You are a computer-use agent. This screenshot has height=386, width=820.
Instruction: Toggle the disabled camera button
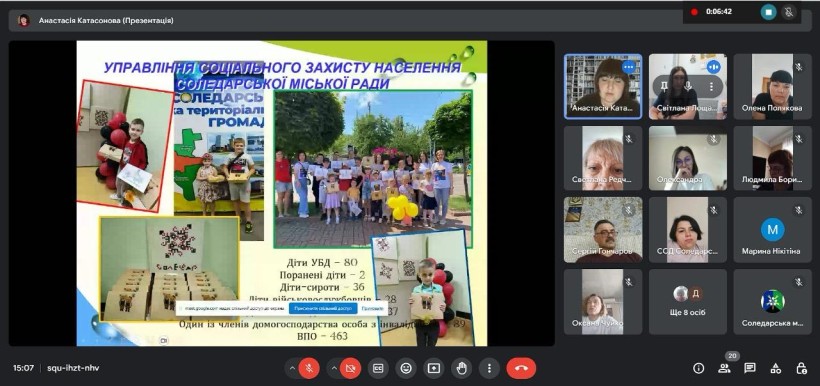click(x=350, y=368)
